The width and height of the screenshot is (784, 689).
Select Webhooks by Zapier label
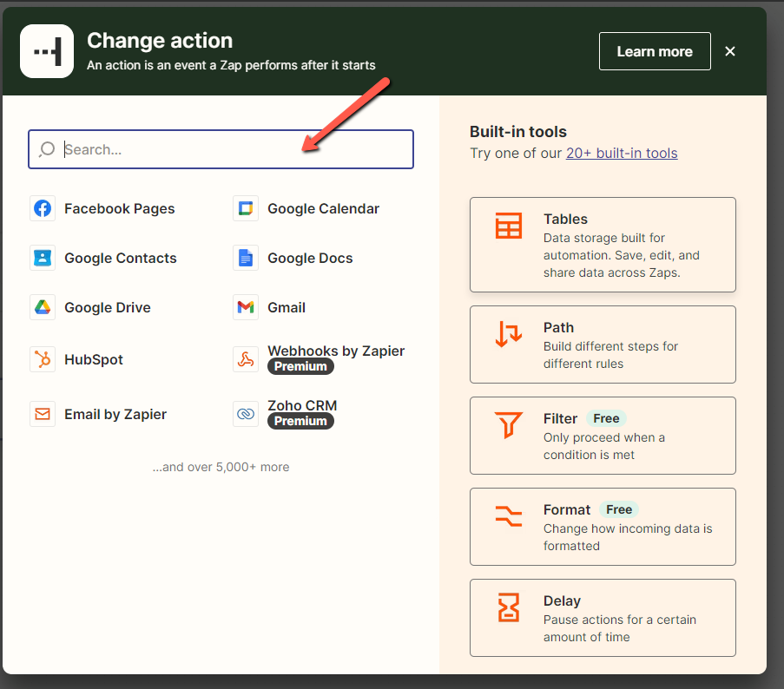click(x=336, y=351)
